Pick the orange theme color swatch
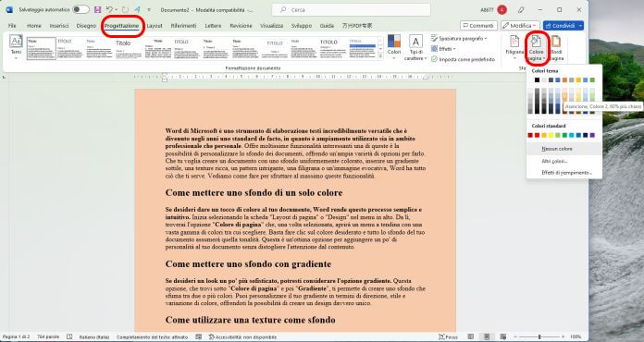The width and height of the screenshot is (644, 342). (x=564, y=80)
